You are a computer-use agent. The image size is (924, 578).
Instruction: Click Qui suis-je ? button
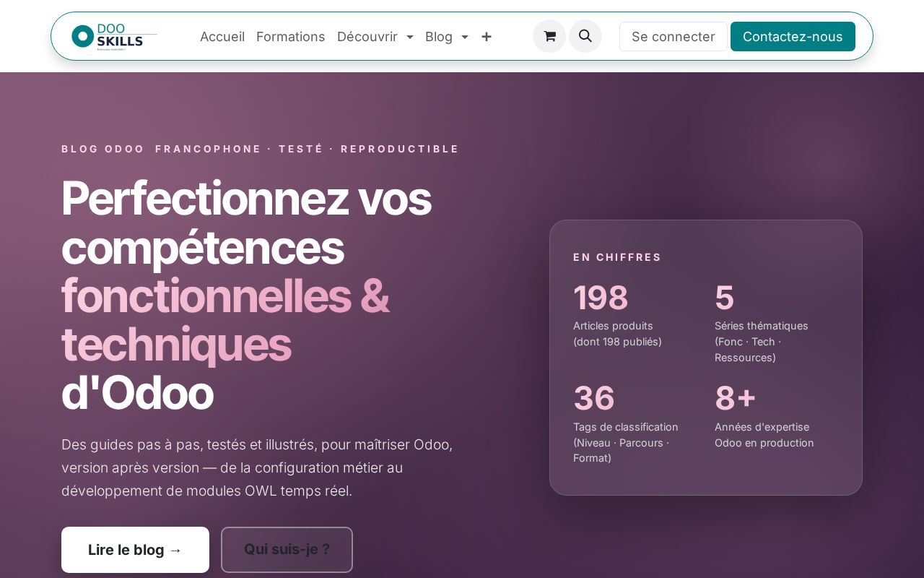point(287,550)
